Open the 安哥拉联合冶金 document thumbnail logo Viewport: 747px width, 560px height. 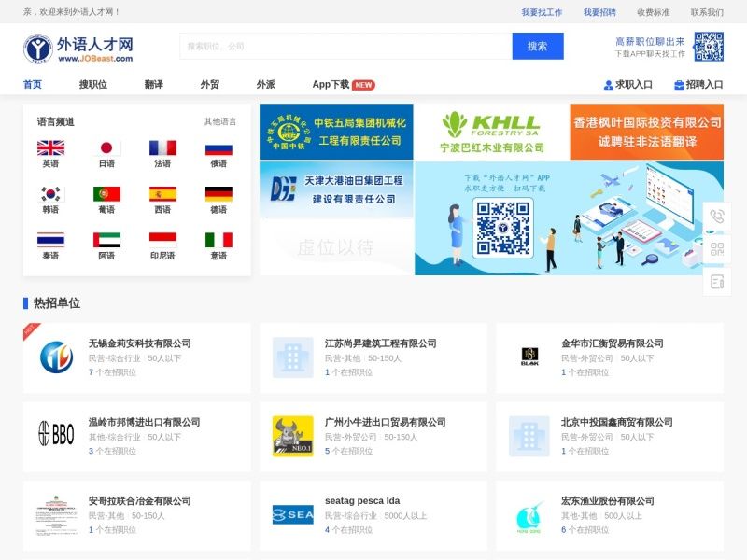[56, 516]
